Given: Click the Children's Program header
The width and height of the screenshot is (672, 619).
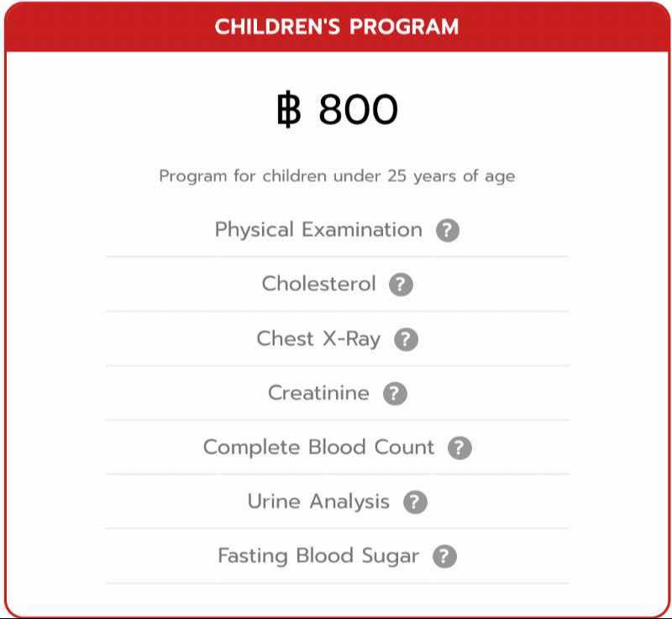Looking at the screenshot, I should click(x=337, y=27).
